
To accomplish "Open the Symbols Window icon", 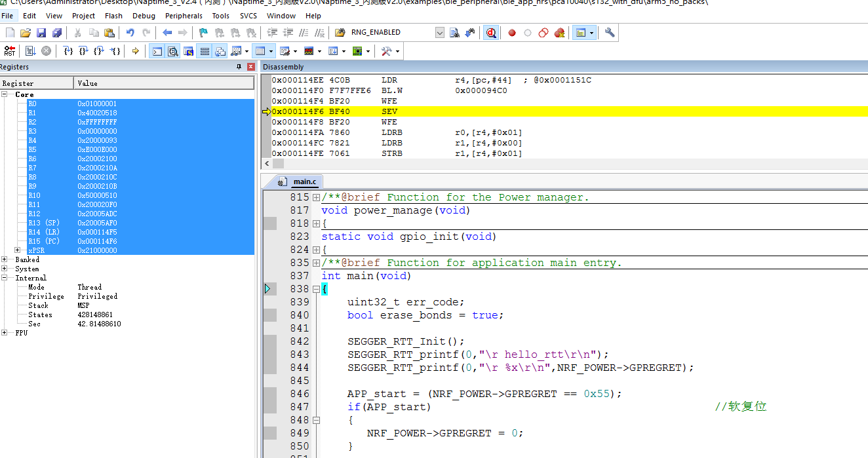I will (x=189, y=50).
